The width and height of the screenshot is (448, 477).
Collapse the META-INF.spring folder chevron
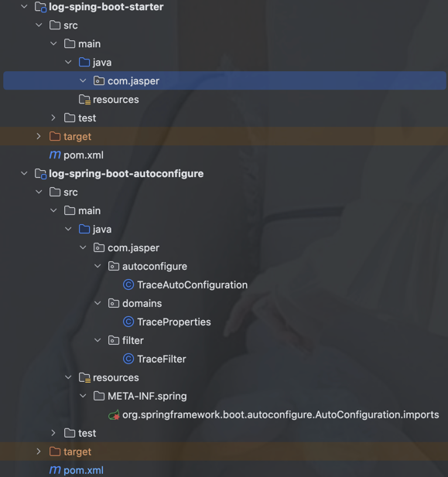click(83, 396)
